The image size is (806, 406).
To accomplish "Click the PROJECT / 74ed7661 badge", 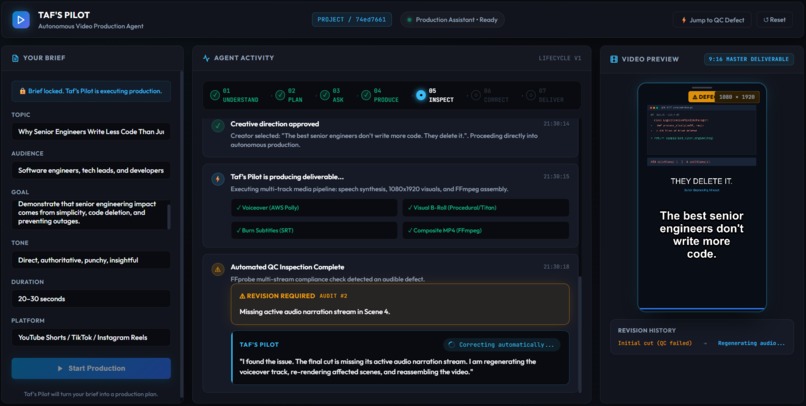I will click(352, 20).
